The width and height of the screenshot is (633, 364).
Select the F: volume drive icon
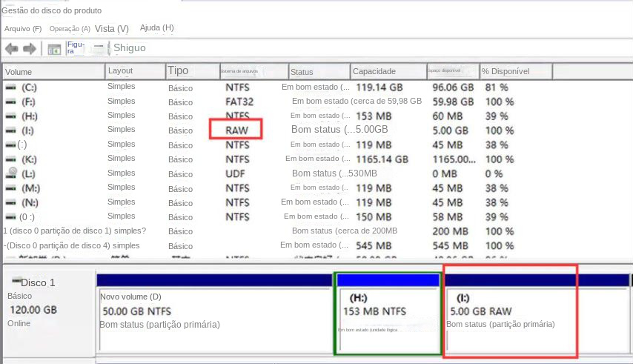tap(10, 102)
